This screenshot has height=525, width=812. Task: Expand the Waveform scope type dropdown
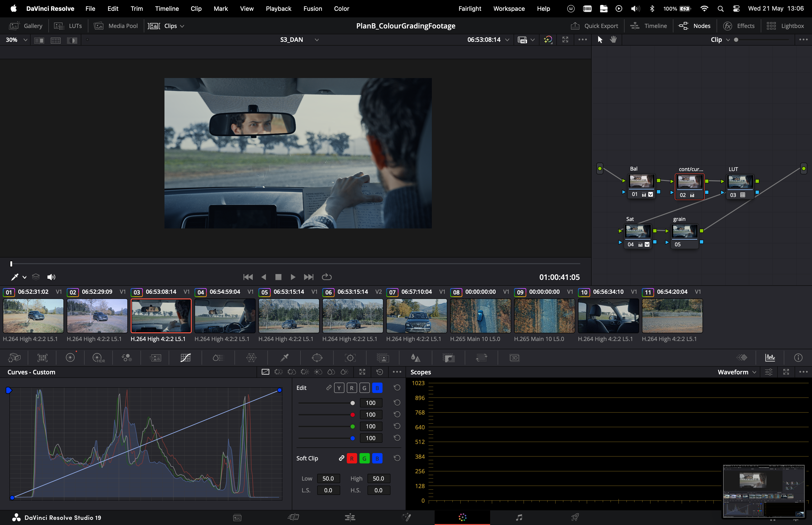737,372
